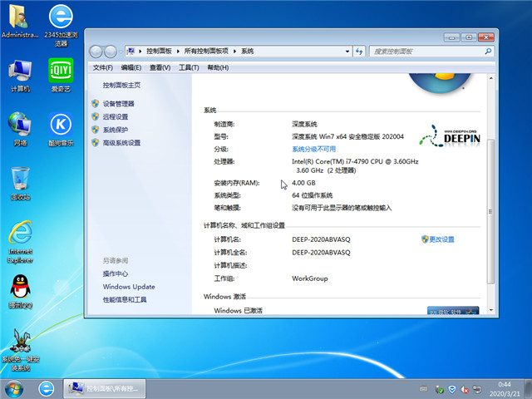
Task: Click the Back navigation arrow
Action: (96, 52)
